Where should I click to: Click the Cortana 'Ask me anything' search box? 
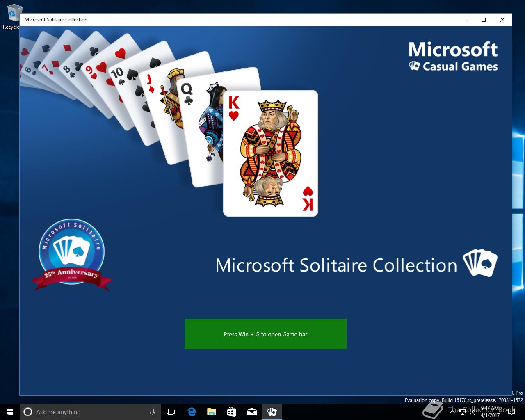point(89,412)
